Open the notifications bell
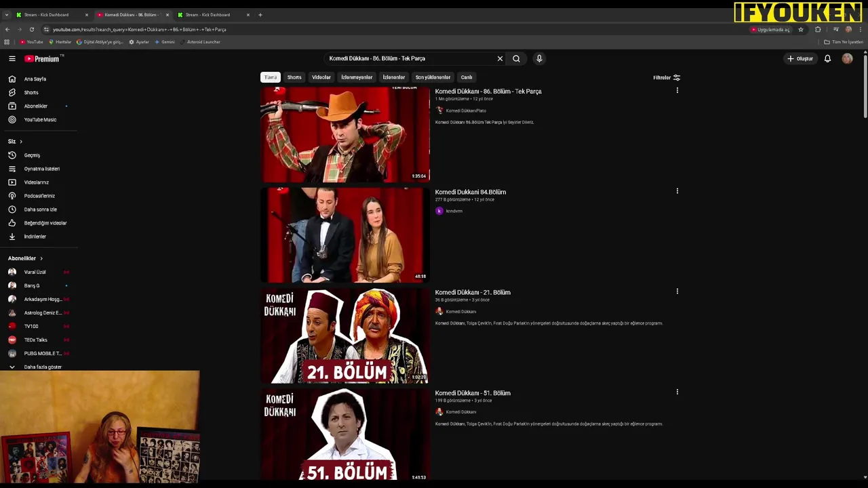Viewport: 868px width, 488px height. (x=827, y=59)
